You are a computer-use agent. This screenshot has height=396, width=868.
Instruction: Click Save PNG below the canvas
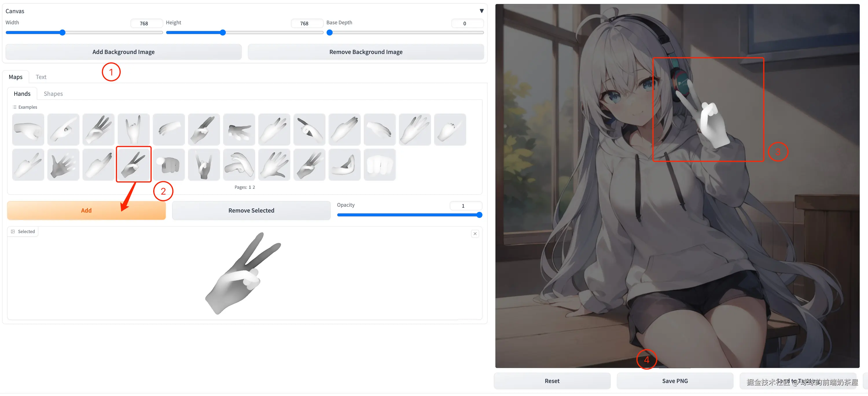(x=675, y=381)
